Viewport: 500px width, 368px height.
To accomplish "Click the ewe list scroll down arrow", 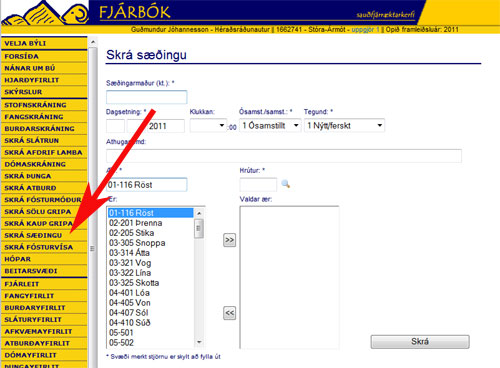I will pyautogui.click(x=199, y=342).
